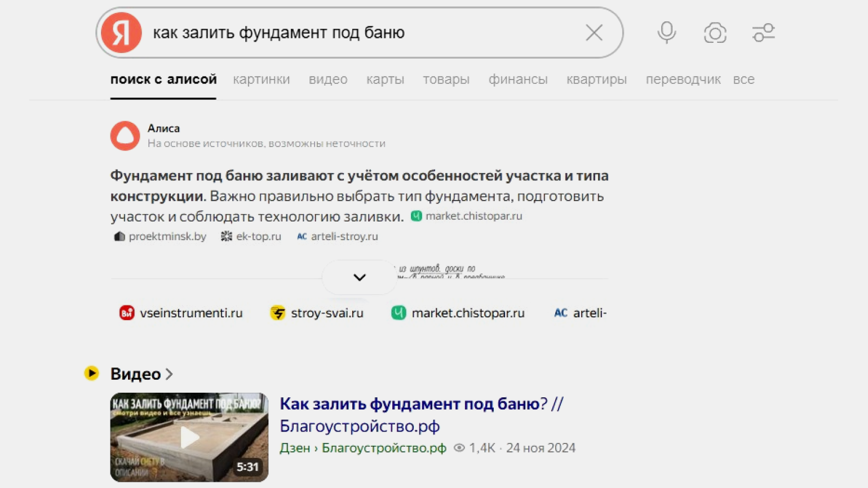Start voice search with microphone icon
This screenshot has width=868, height=488.
666,33
